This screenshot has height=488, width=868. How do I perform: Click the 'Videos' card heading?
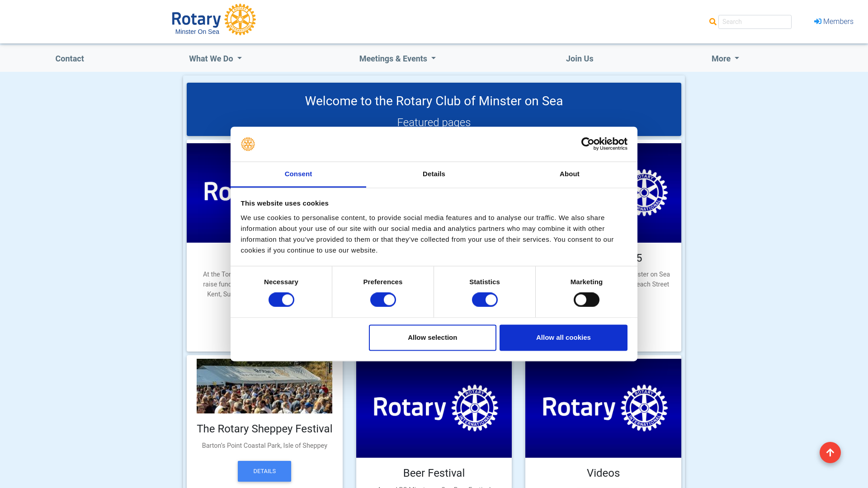pos(603,473)
